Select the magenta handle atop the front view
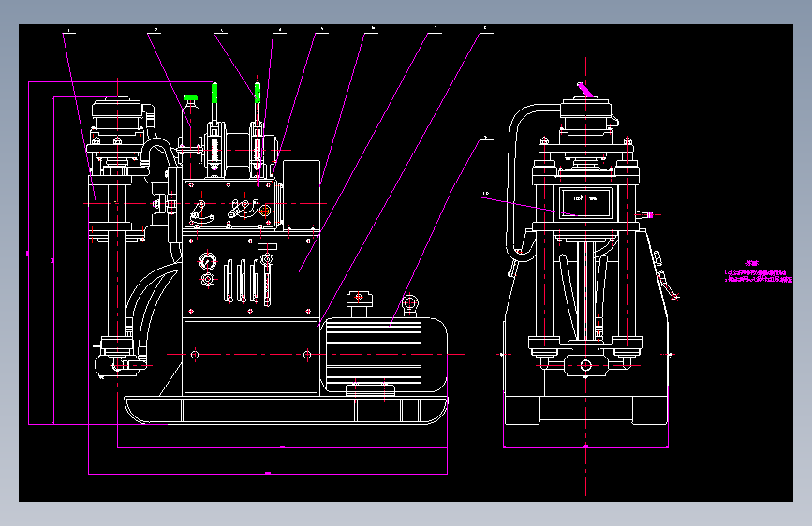 pos(585,90)
